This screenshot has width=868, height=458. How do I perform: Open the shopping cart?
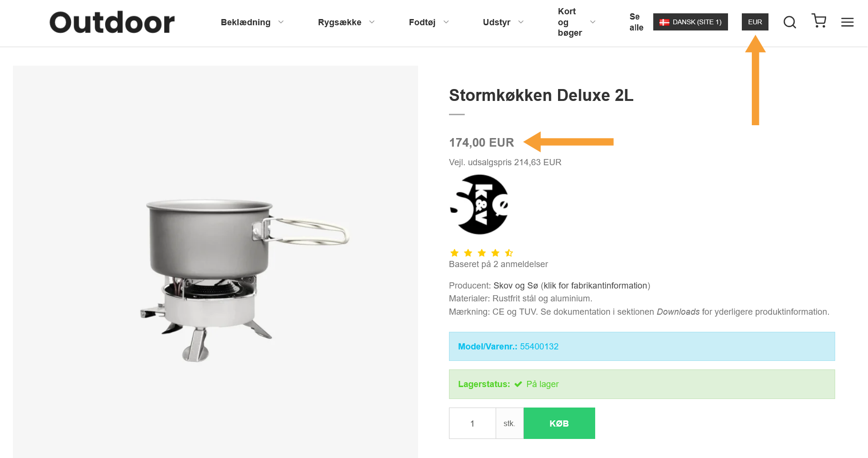(818, 21)
